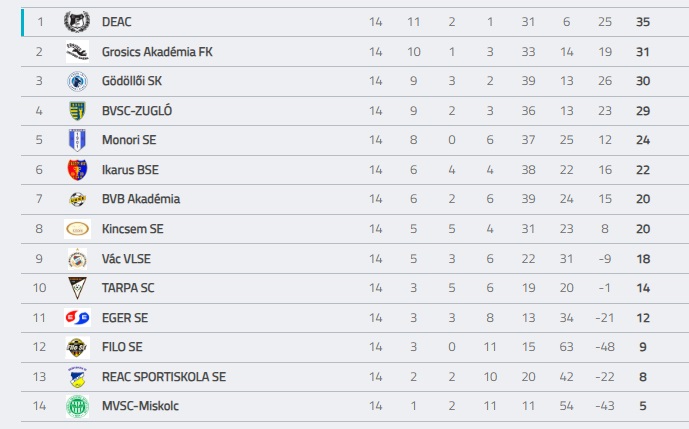
Task: Click the Ikarus BSE club badge
Action: (77, 169)
